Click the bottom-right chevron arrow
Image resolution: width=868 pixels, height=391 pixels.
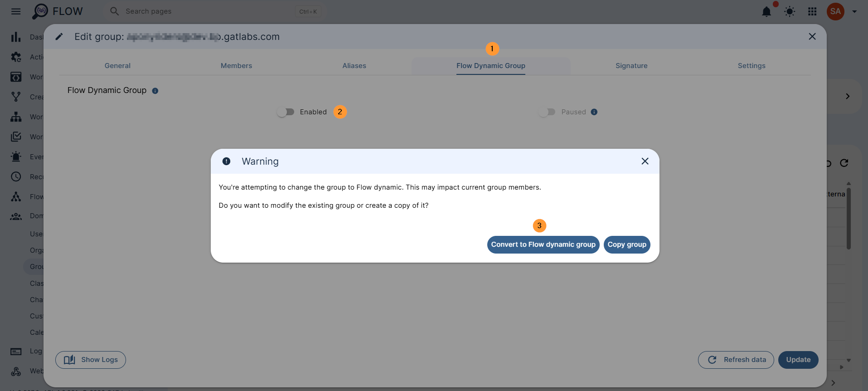(x=833, y=383)
